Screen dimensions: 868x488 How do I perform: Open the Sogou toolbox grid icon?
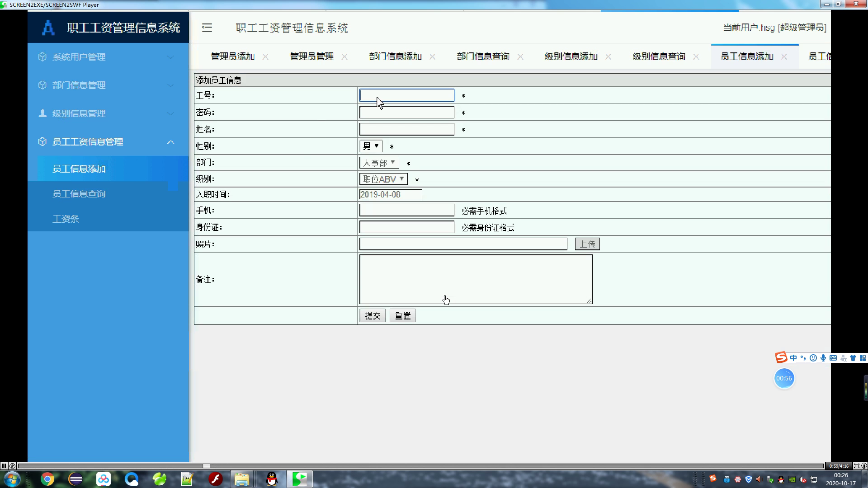(x=863, y=358)
